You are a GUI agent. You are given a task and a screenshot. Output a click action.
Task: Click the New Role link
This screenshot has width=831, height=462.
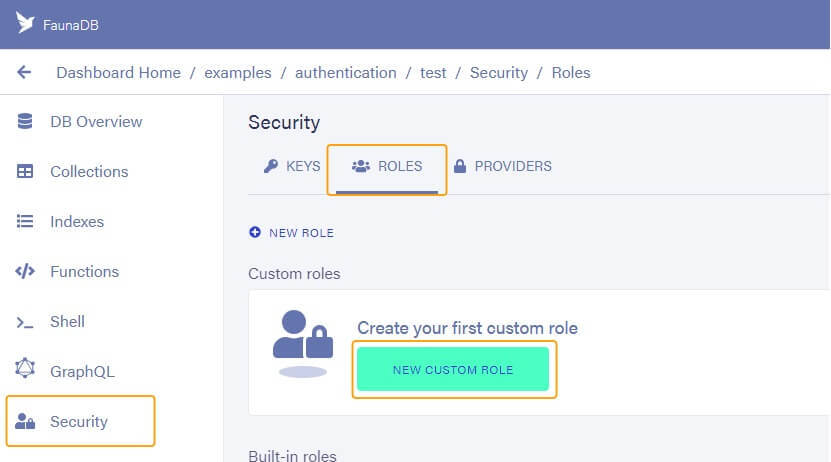[x=301, y=232]
